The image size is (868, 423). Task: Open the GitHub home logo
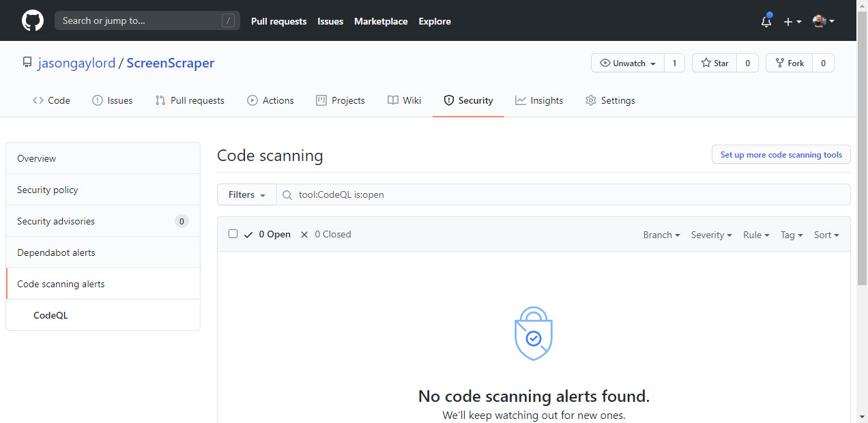pyautogui.click(x=33, y=20)
